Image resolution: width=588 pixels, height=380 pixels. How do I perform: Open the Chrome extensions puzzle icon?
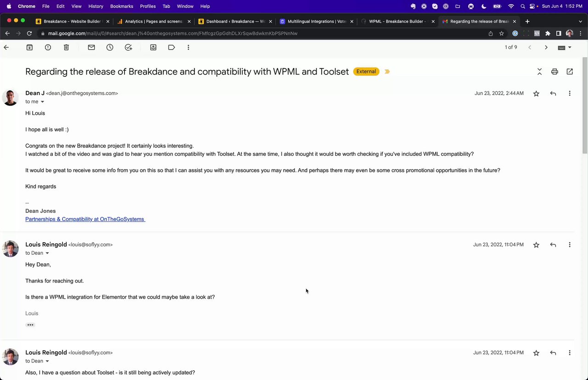click(x=548, y=34)
